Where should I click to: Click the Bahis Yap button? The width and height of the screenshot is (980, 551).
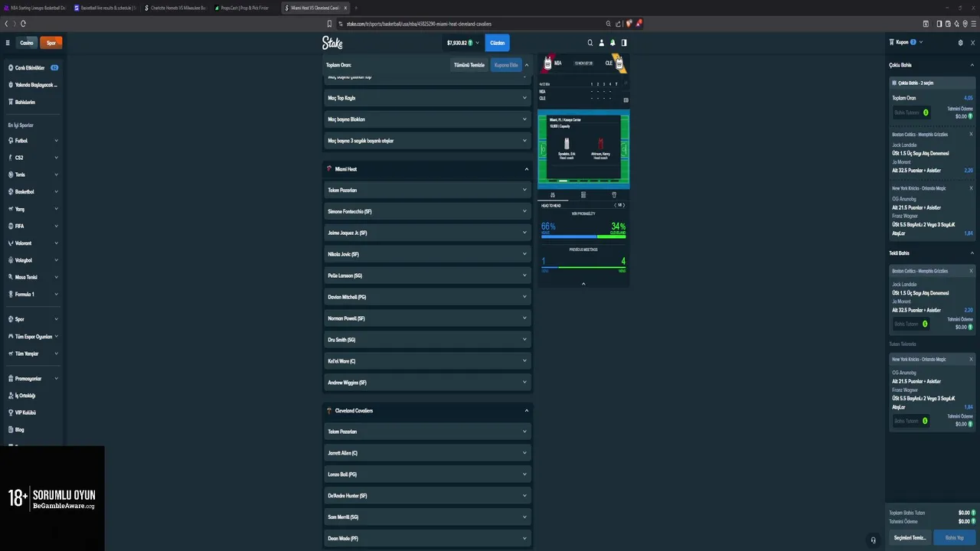point(955,538)
